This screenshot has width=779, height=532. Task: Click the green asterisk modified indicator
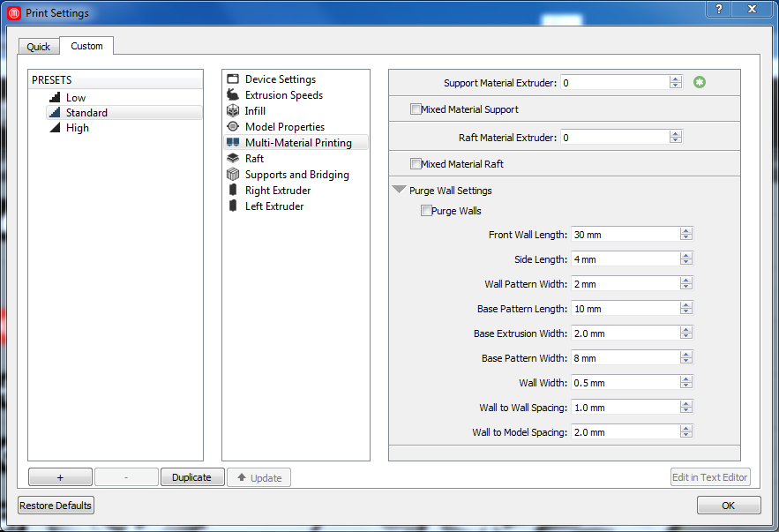[700, 82]
